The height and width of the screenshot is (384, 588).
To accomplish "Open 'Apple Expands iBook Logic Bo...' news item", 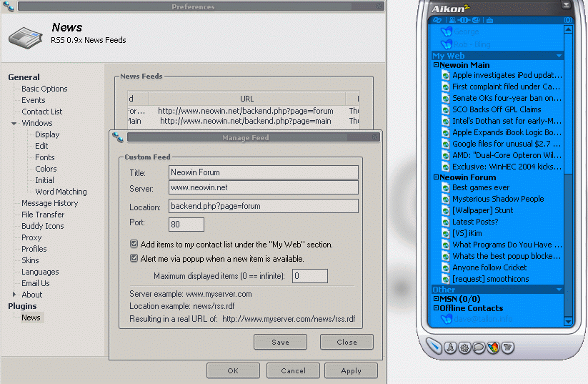I will (x=507, y=132).
